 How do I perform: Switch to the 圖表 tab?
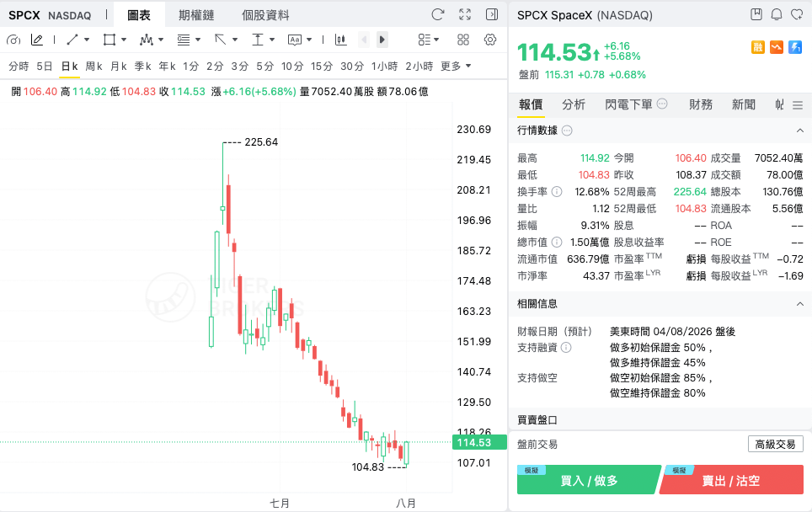click(x=139, y=15)
